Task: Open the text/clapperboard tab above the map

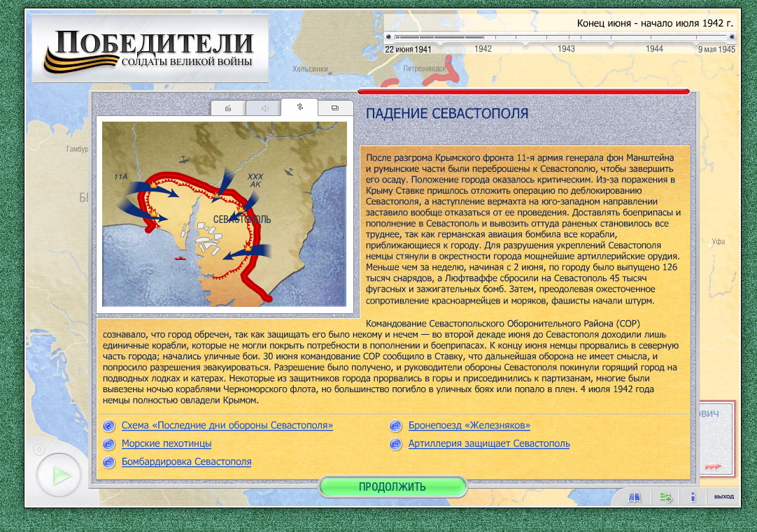Action: (228, 108)
